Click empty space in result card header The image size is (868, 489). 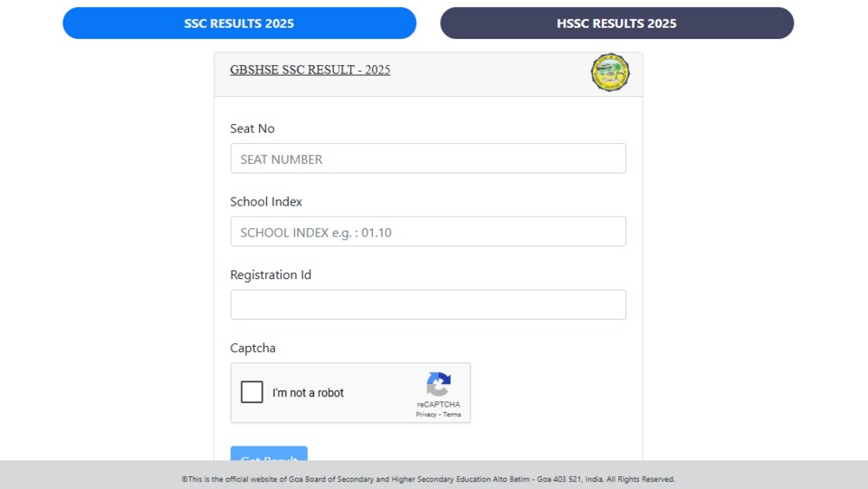click(490, 74)
